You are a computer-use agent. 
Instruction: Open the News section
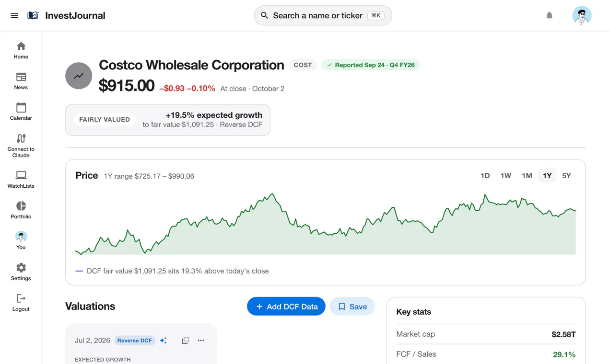coord(21,81)
